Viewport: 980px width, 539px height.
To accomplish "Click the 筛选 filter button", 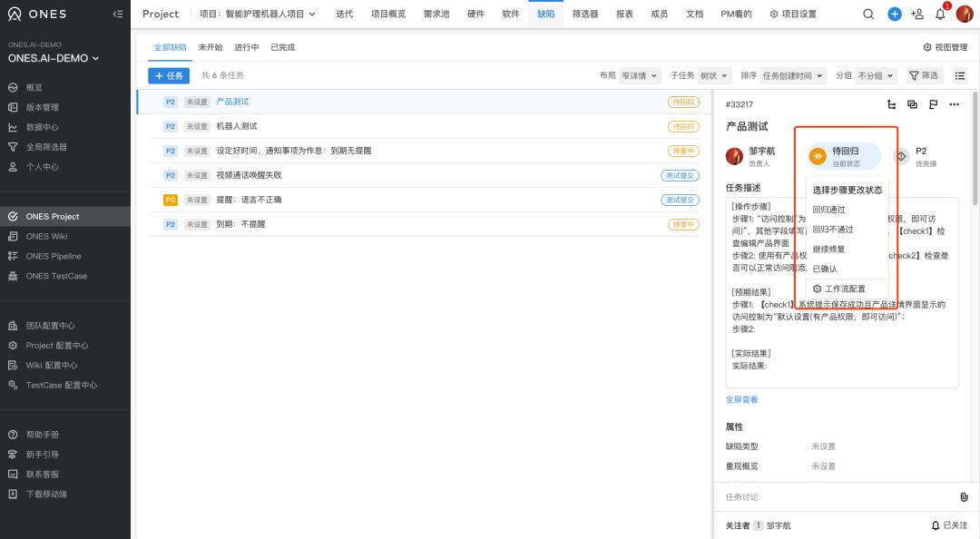I will click(x=923, y=75).
